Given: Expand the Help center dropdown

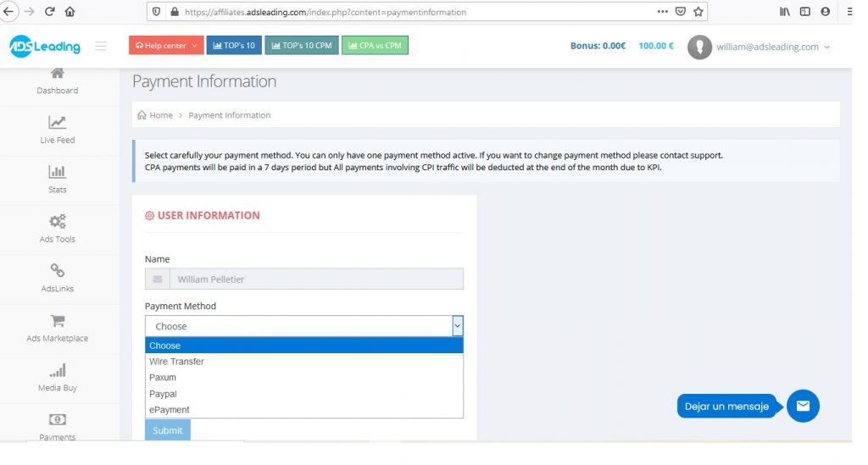Looking at the screenshot, I should click(166, 46).
